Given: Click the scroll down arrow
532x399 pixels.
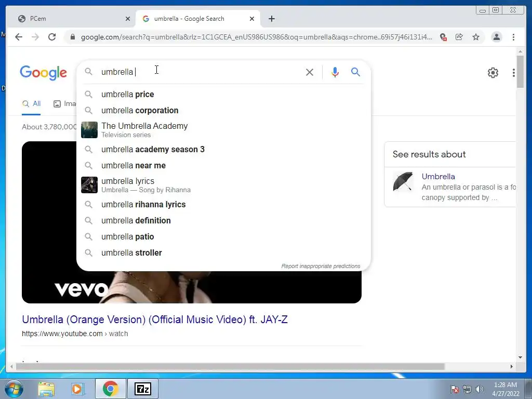Looking at the screenshot, I should (x=520, y=357).
